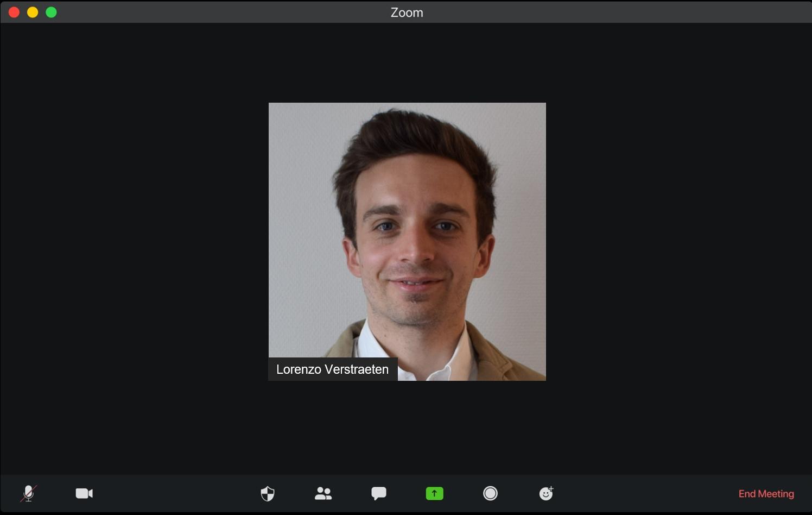Minimize the window using the yellow button
The height and width of the screenshot is (515, 812).
coord(33,12)
